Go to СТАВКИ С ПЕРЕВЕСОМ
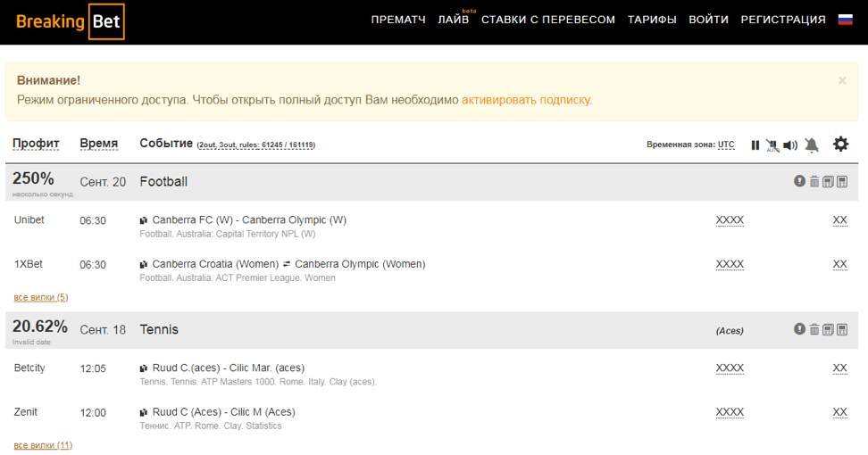 pyautogui.click(x=548, y=20)
